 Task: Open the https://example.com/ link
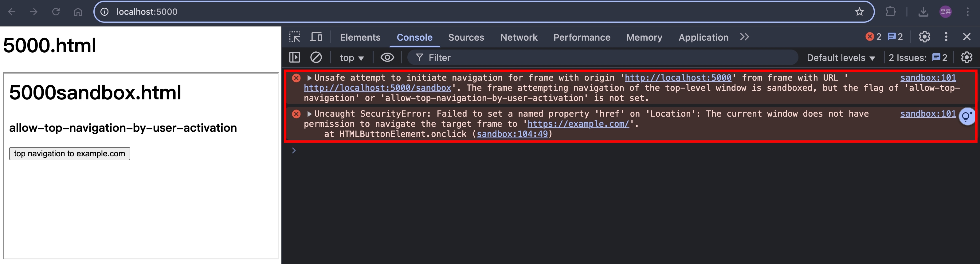tap(578, 124)
